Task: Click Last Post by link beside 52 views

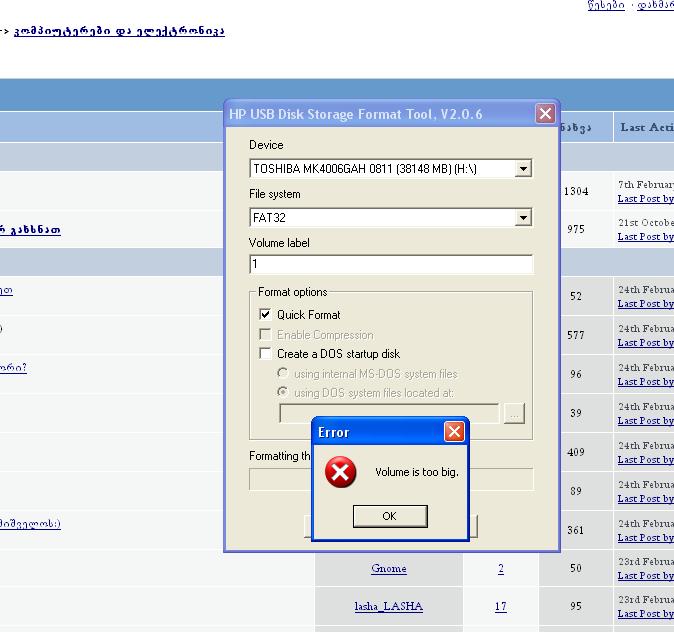Action: click(646, 304)
